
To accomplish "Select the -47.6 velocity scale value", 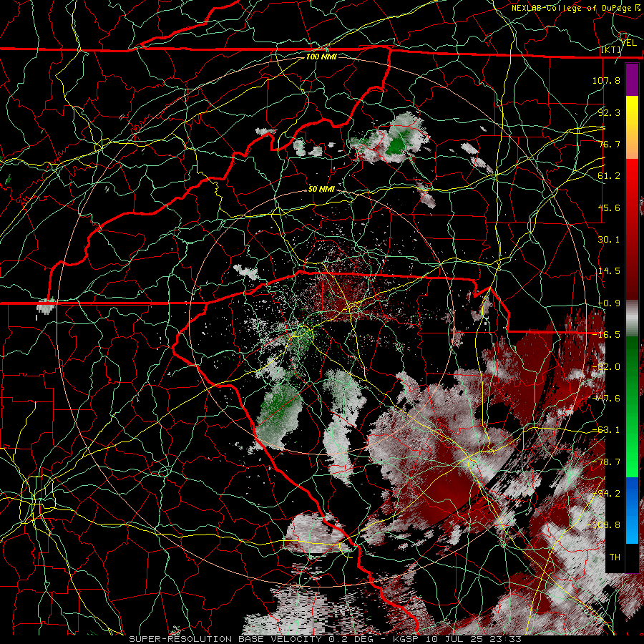I will (606, 399).
